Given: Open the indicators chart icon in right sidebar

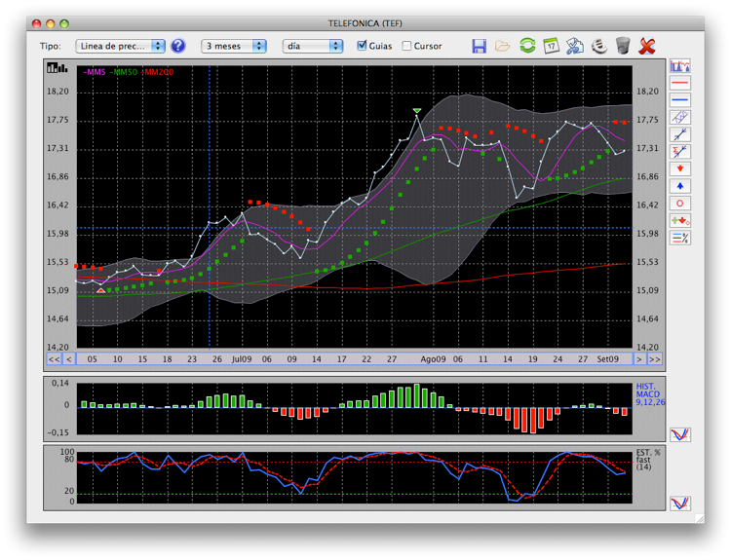Looking at the screenshot, I should tap(679, 65).
